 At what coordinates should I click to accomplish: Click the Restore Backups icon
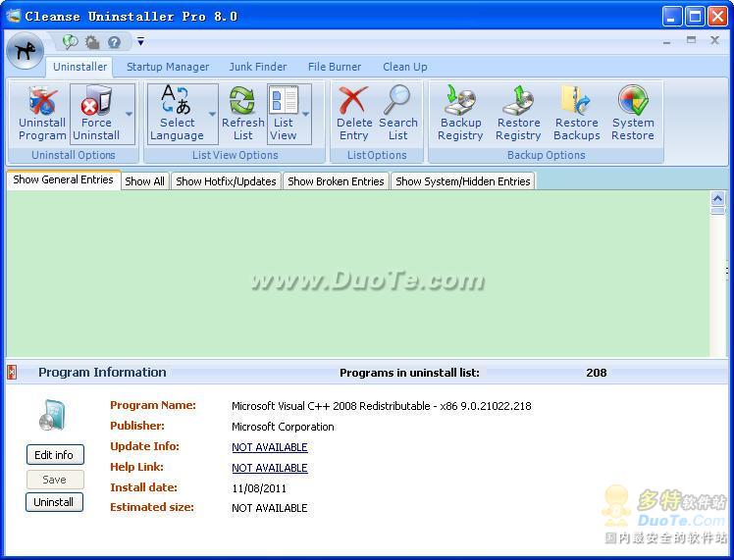coord(576,100)
